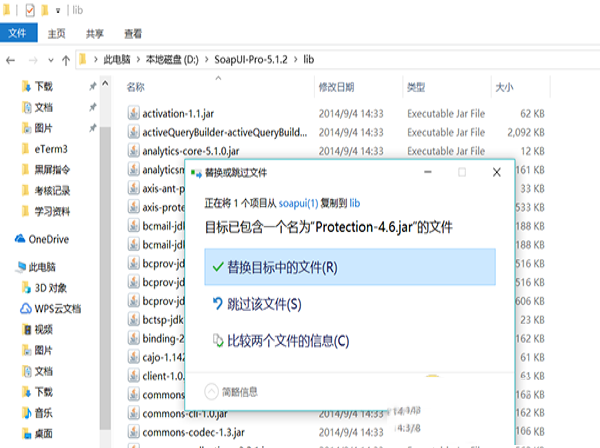Select the pinned 下载 quick access folder
The width and height of the screenshot is (600, 448).
38,86
